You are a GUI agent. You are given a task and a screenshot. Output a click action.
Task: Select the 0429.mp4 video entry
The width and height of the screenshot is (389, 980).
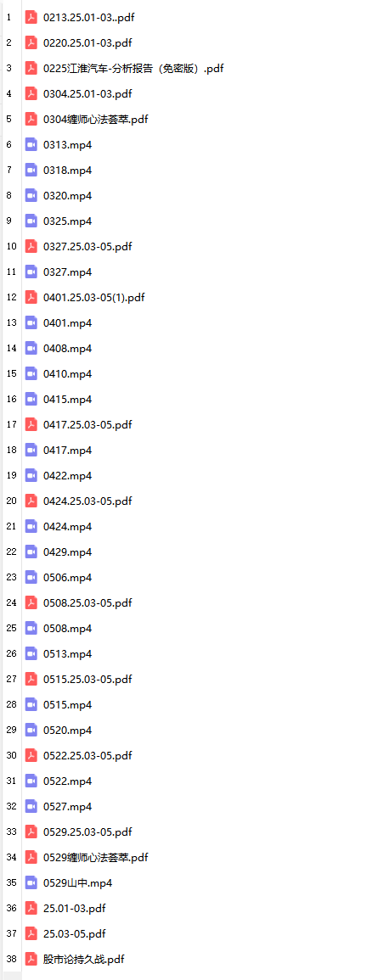coord(68,552)
